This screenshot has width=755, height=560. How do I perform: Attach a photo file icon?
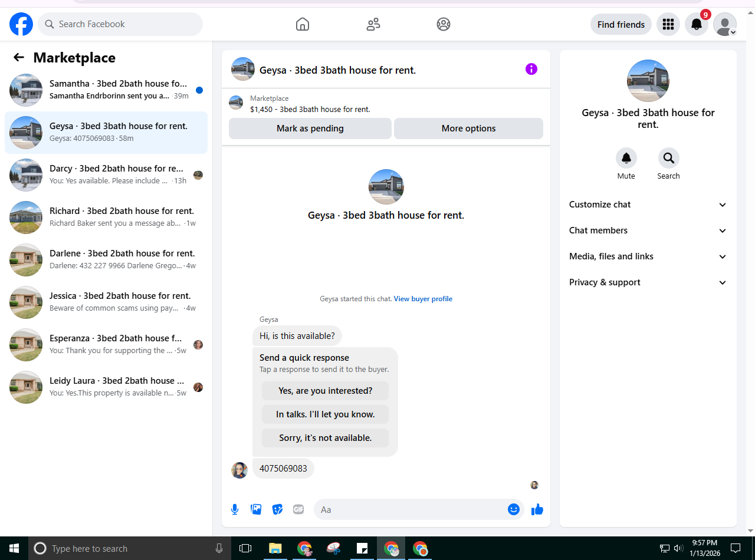point(256,509)
